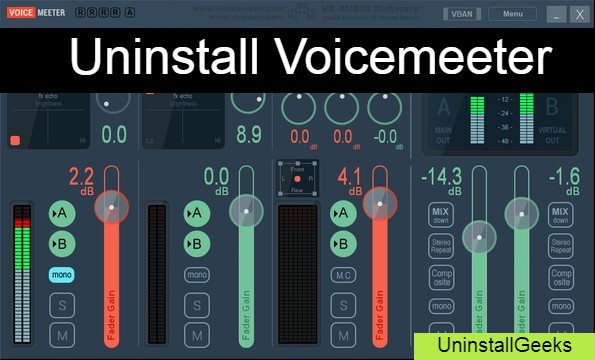Click the red fader knob at 4.1 dB
This screenshot has width=595, height=360.
click(380, 204)
